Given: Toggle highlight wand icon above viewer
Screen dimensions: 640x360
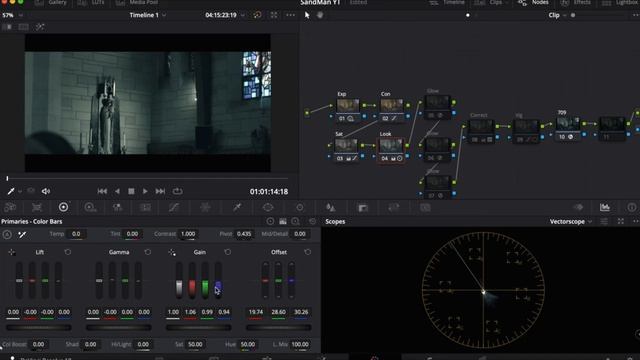Looking at the screenshot, I should [x=40, y=27].
